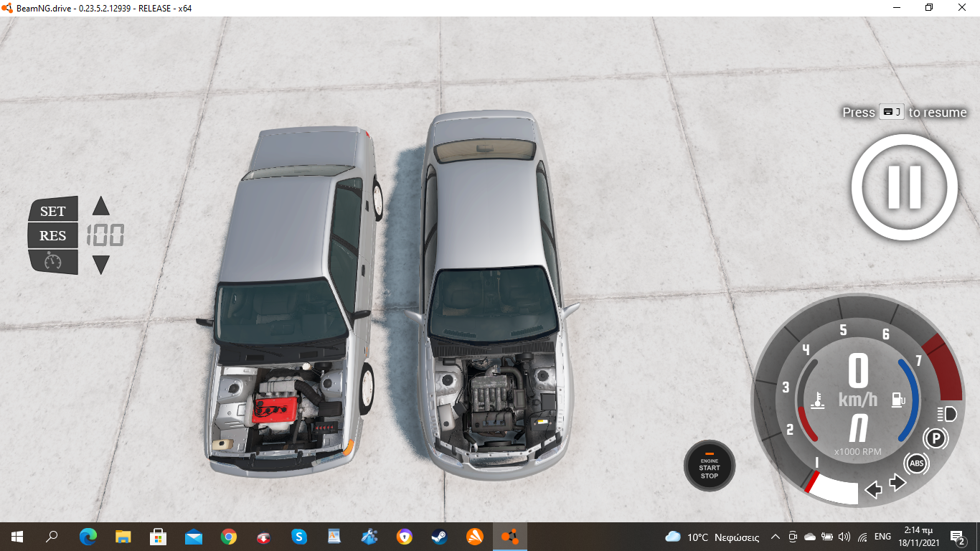Open Google Chrome from taskbar
The image size is (980, 551).
[x=229, y=537]
